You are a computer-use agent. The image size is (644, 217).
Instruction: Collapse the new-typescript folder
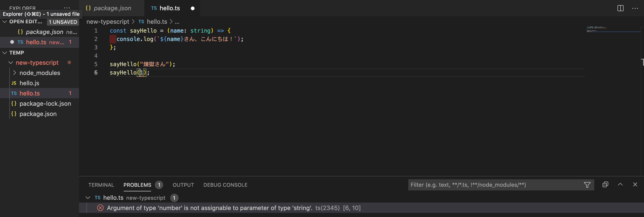[11, 63]
